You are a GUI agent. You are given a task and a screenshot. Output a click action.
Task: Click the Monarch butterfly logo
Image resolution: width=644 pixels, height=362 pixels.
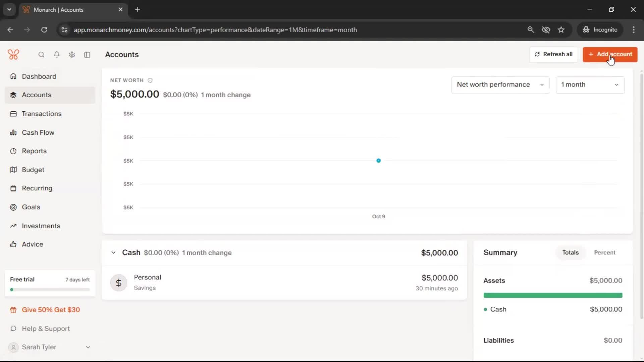(x=13, y=54)
